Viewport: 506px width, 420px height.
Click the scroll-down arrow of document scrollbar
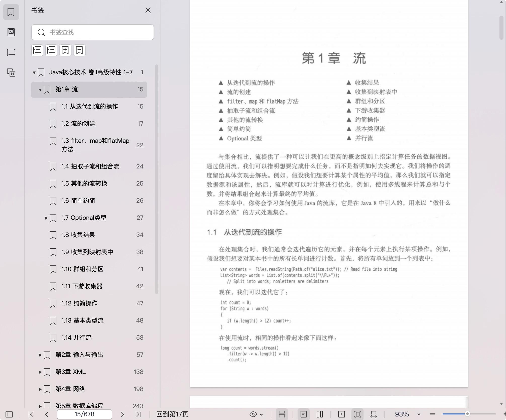pos(501,404)
